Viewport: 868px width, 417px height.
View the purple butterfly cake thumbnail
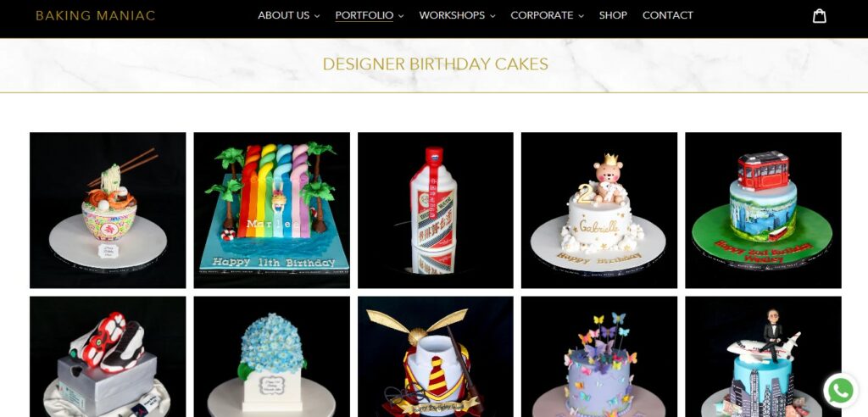point(599,357)
